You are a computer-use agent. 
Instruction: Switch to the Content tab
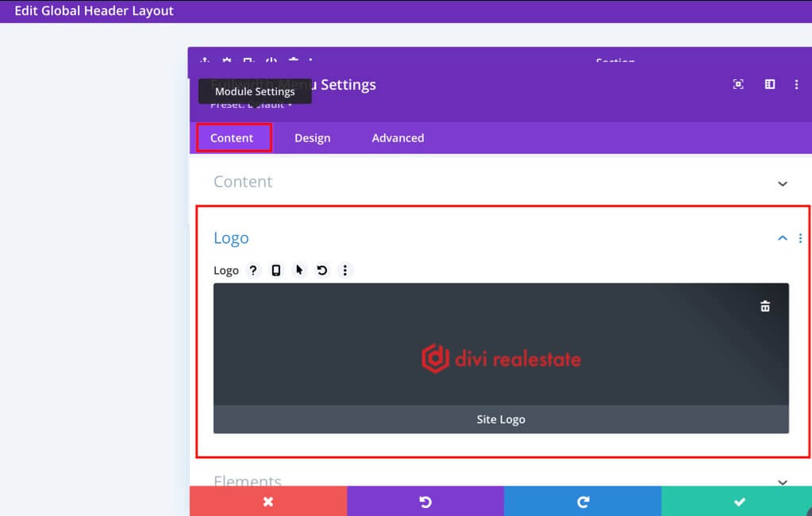[232, 138]
